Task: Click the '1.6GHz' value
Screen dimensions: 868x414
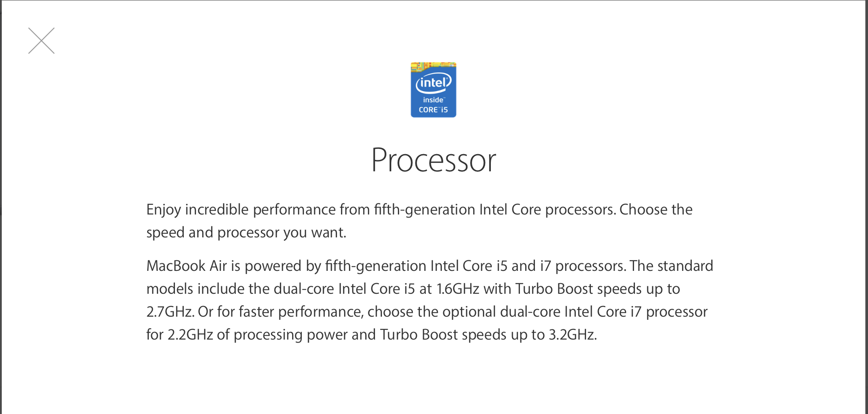Action: 458,289
